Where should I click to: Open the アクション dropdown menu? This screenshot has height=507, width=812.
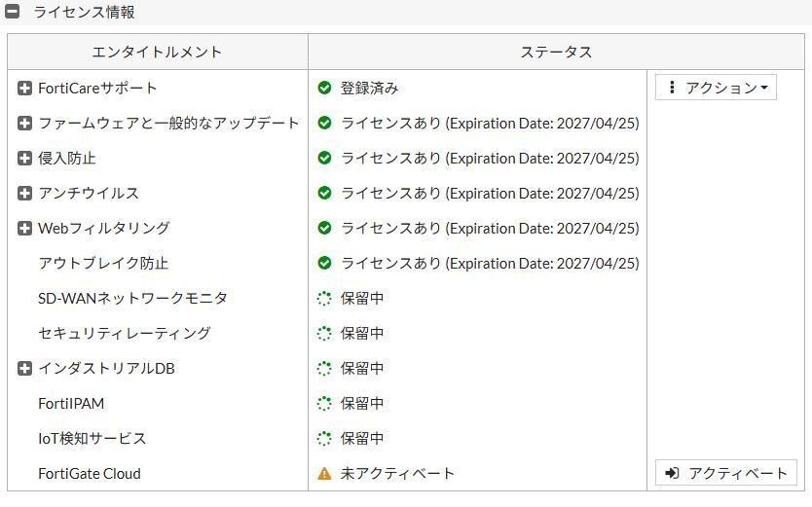point(716,88)
